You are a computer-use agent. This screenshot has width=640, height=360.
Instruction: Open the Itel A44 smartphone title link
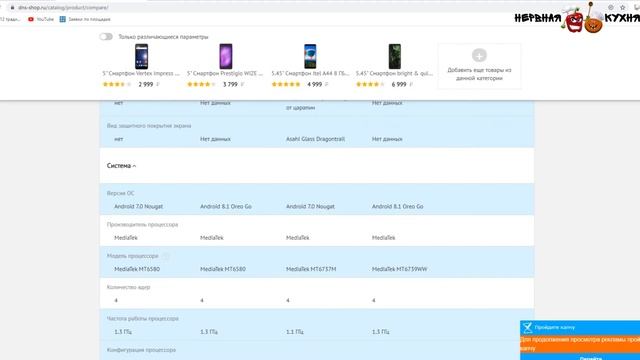click(310, 73)
